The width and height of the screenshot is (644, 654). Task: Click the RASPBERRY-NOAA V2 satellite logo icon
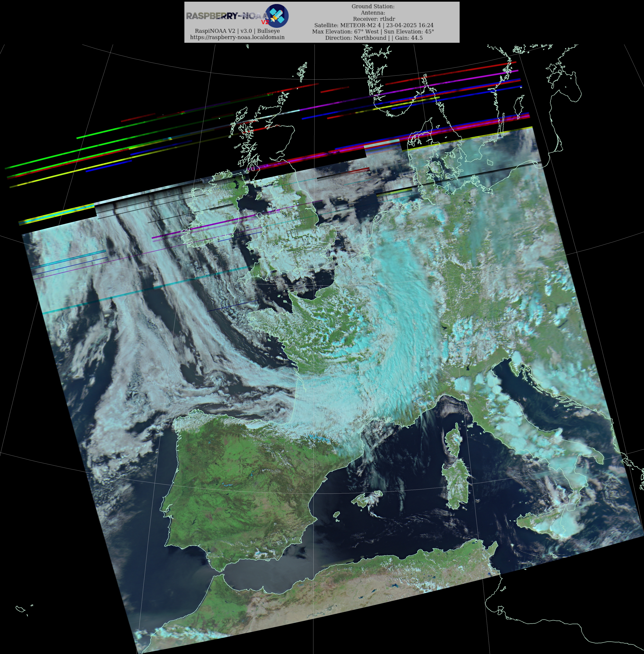(276, 16)
